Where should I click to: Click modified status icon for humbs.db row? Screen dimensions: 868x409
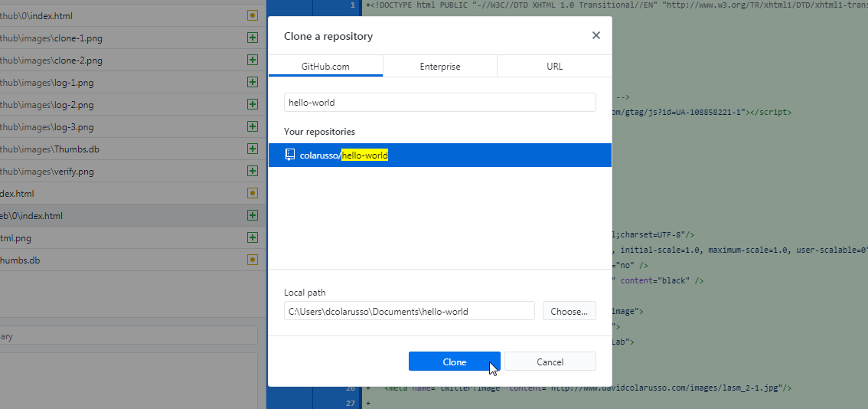(x=253, y=260)
